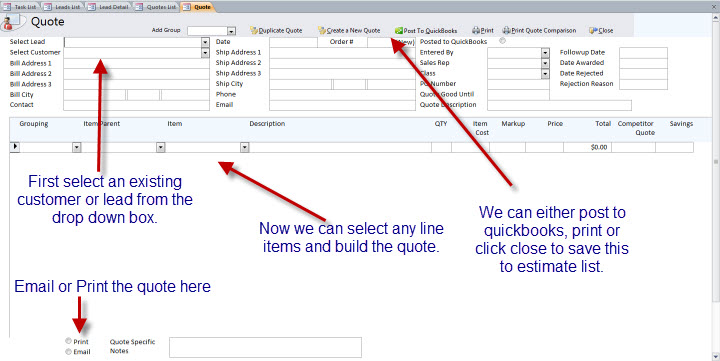Click the QTY cell in line item row
Screen dimensions: 720x361
(441, 147)
